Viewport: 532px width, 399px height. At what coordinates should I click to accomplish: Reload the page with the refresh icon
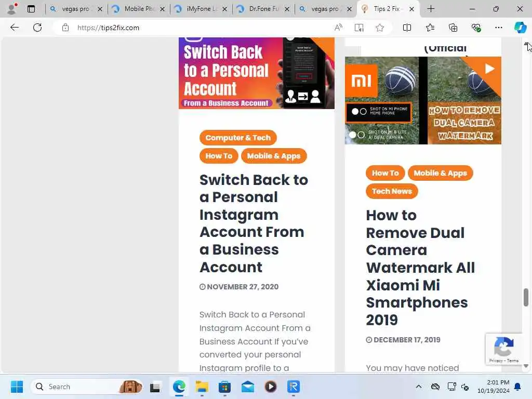click(x=37, y=28)
